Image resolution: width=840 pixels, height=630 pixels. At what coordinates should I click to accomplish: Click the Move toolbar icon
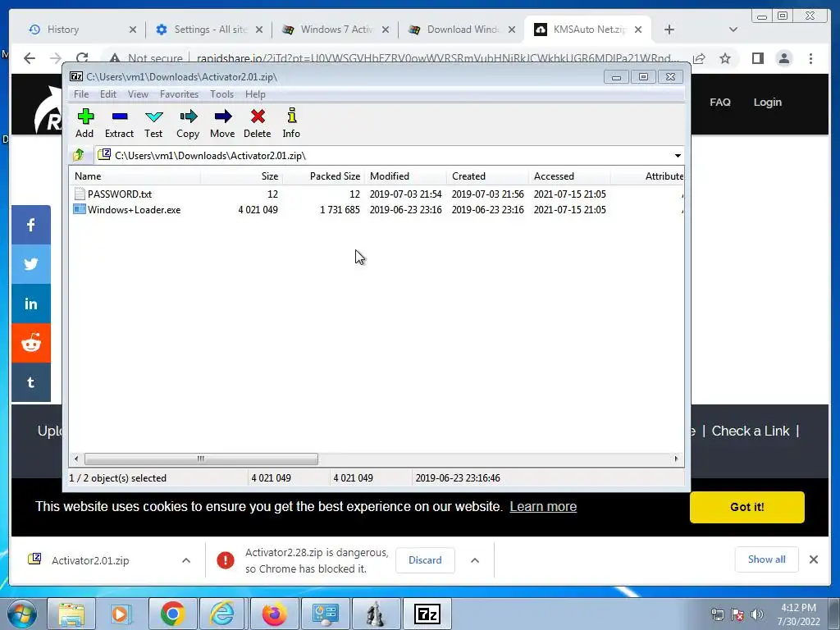click(222, 123)
